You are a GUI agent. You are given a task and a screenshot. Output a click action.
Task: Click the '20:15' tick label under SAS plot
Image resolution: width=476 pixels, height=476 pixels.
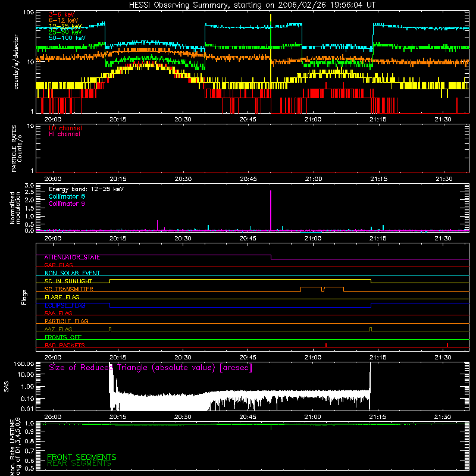click(118, 417)
